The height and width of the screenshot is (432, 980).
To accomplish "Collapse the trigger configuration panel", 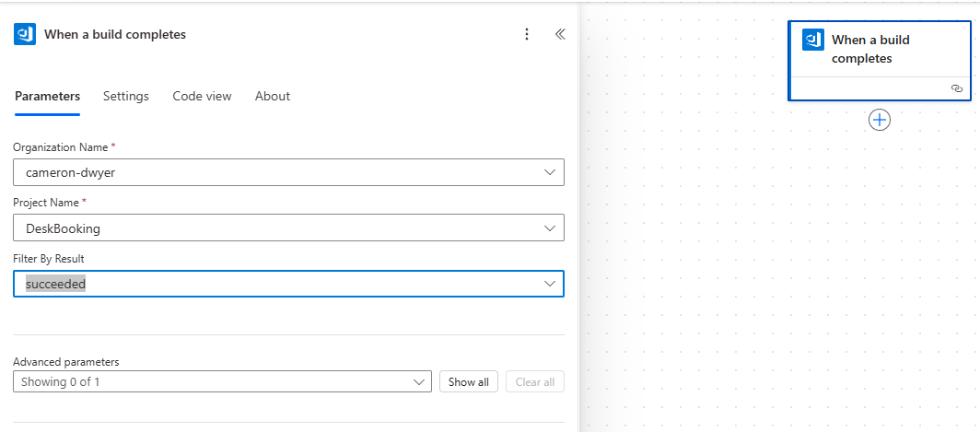I will [x=559, y=34].
